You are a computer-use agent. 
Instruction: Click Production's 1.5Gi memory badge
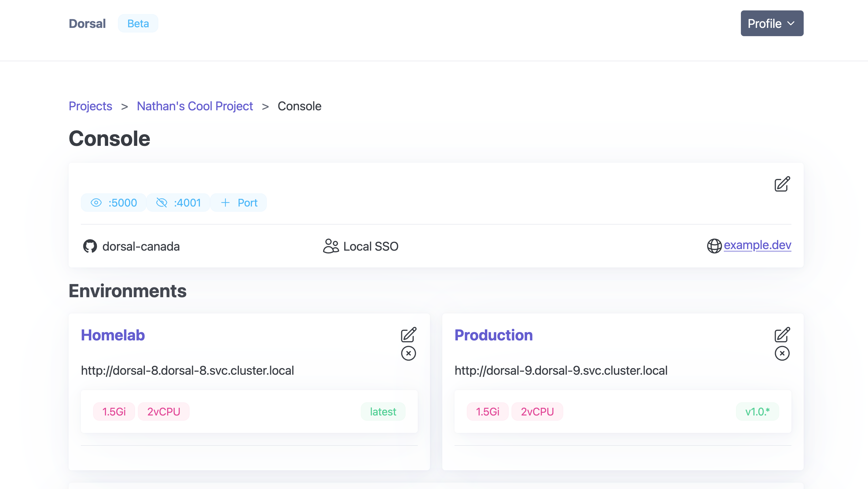(x=488, y=411)
